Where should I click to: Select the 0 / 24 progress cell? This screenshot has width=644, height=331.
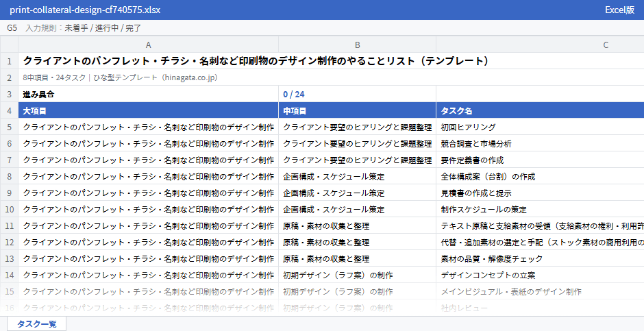[358, 94]
